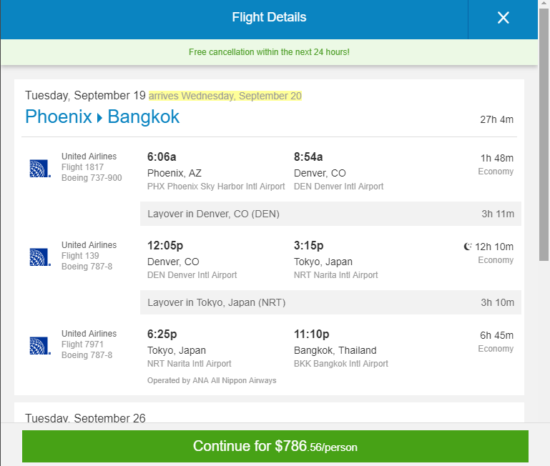
Task: Select the Phoenix route heading
Action: point(58,117)
